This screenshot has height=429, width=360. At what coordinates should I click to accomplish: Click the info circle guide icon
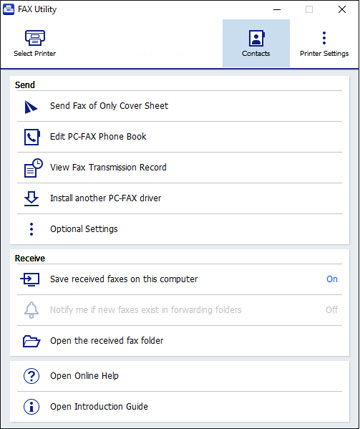pyautogui.click(x=31, y=407)
